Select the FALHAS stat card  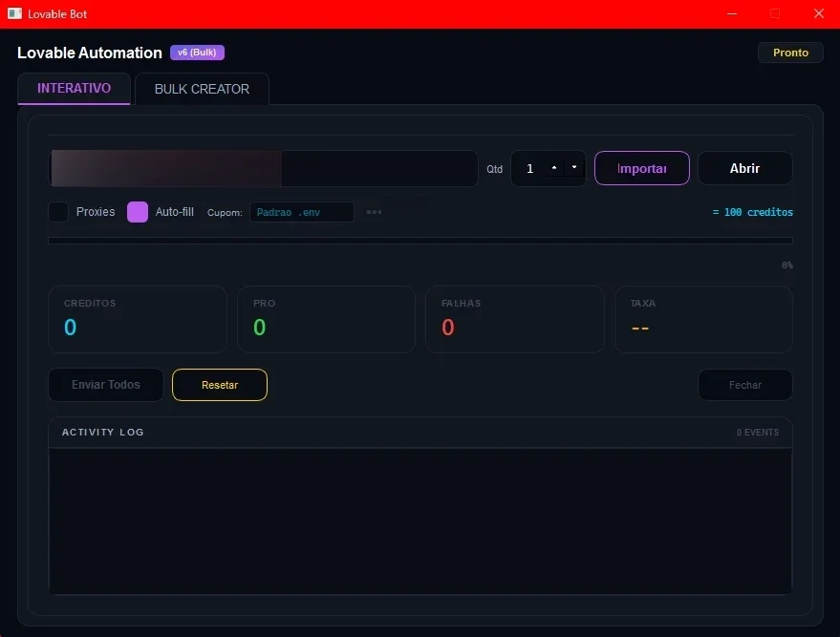tap(515, 319)
